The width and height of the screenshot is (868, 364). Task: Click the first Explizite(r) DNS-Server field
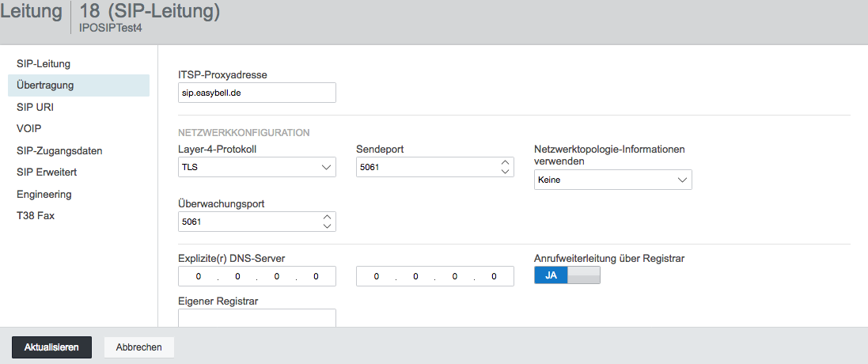(257, 276)
